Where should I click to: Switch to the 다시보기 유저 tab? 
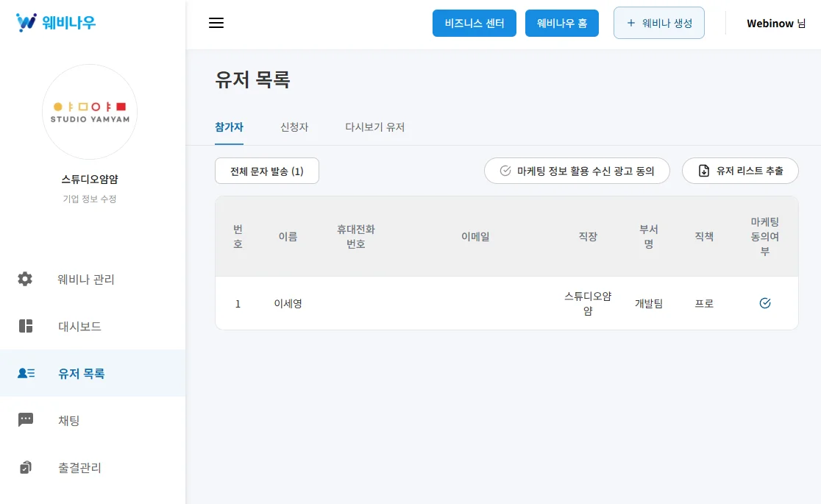tap(375, 127)
